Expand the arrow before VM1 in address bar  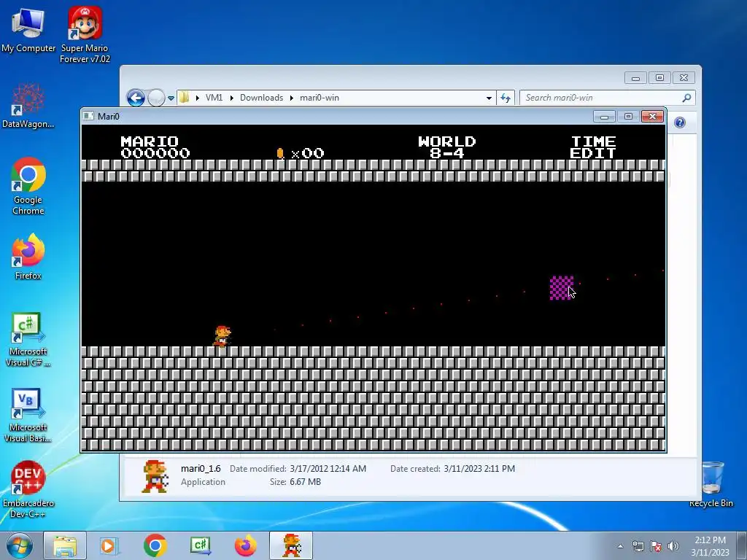coord(197,98)
